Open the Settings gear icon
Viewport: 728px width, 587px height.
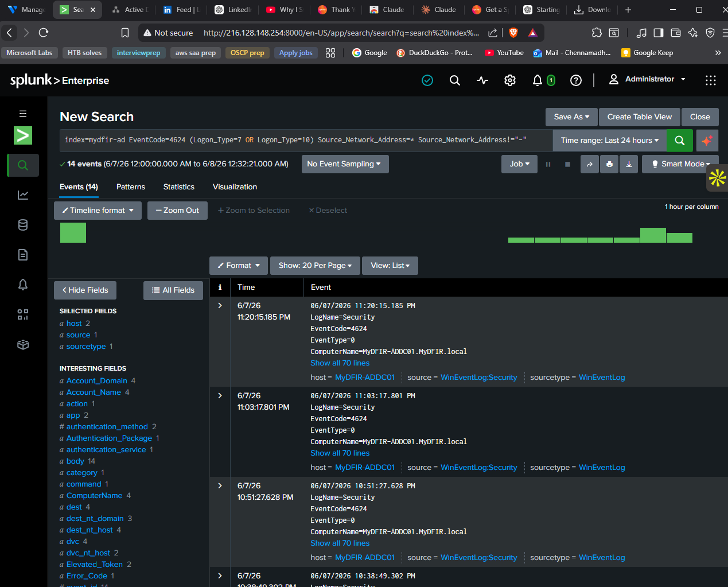510,80
